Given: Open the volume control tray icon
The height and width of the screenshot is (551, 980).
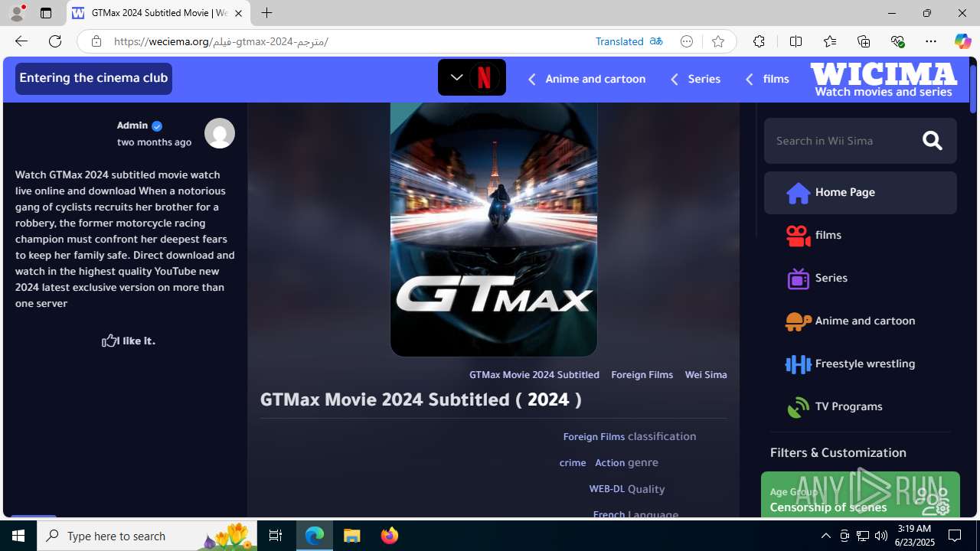Looking at the screenshot, I should point(880,536).
